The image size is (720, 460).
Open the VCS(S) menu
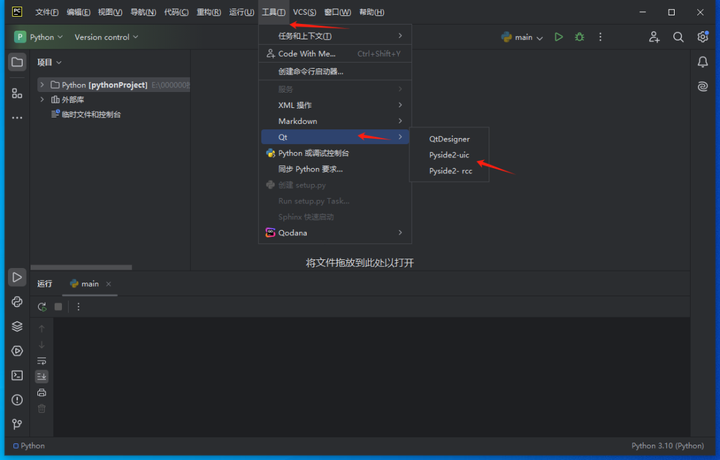304,12
